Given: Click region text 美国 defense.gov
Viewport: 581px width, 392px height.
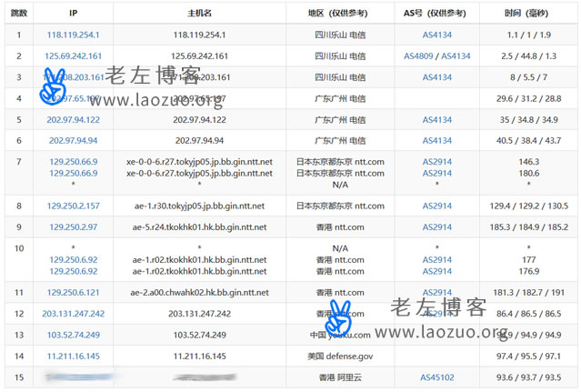Looking at the screenshot, I should (340, 356).
